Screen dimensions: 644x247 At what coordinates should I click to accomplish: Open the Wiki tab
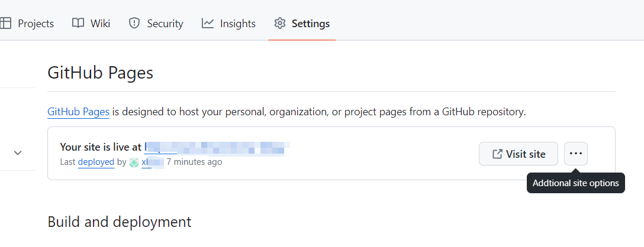[x=100, y=24]
